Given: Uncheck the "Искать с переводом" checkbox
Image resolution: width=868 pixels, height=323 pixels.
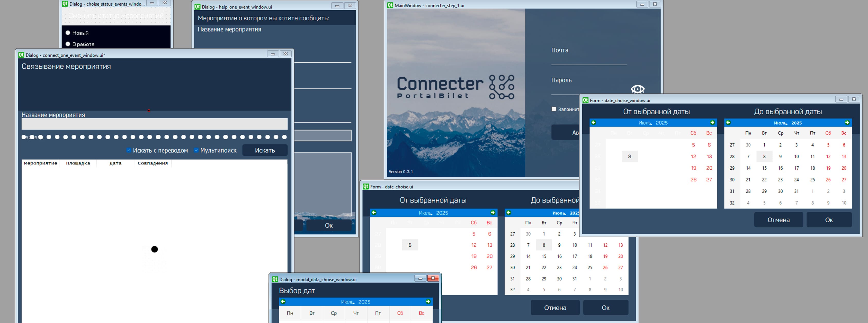Looking at the screenshot, I should pyautogui.click(x=129, y=150).
